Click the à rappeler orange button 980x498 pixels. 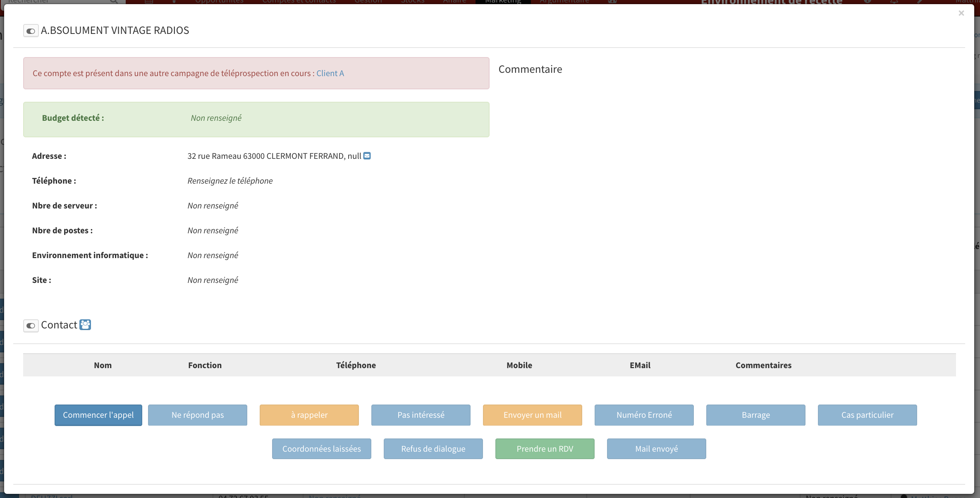[309, 415]
